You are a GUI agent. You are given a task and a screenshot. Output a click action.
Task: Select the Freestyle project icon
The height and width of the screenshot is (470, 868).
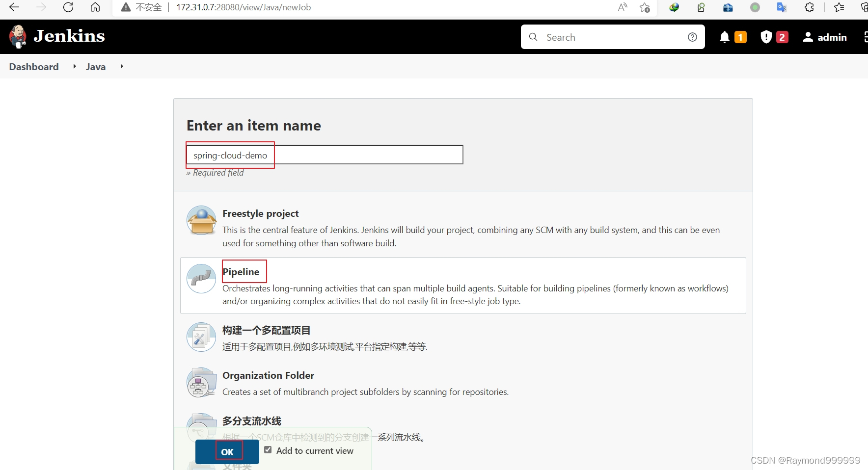coord(201,220)
